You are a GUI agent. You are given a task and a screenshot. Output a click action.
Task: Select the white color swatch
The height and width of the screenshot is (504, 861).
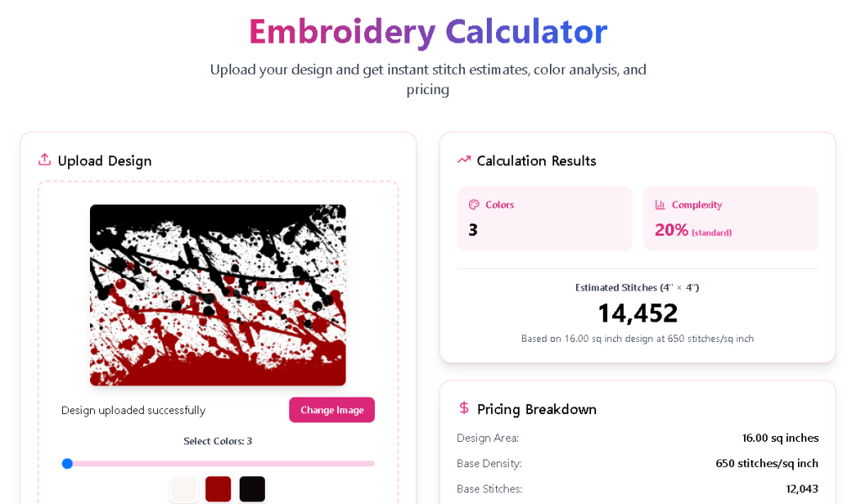pyautogui.click(x=184, y=489)
